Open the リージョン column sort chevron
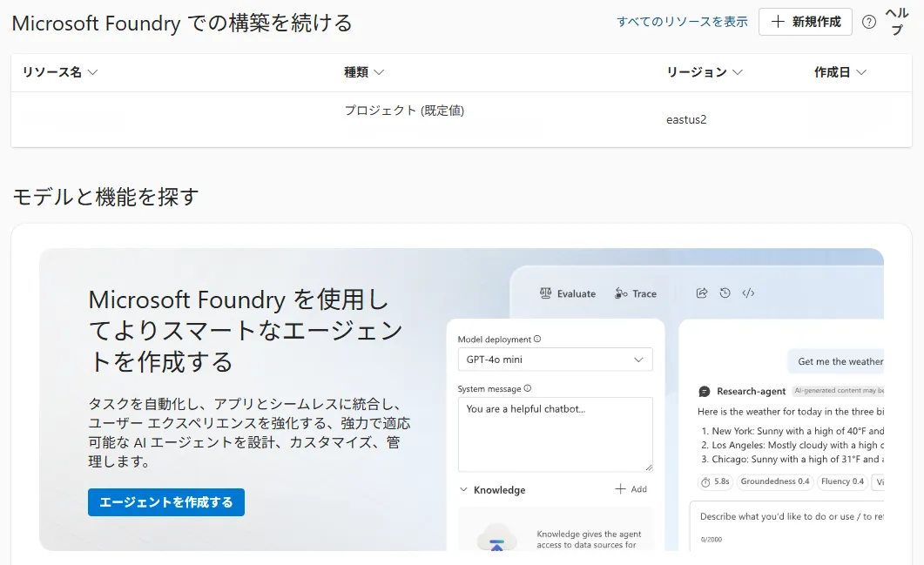 tap(737, 72)
